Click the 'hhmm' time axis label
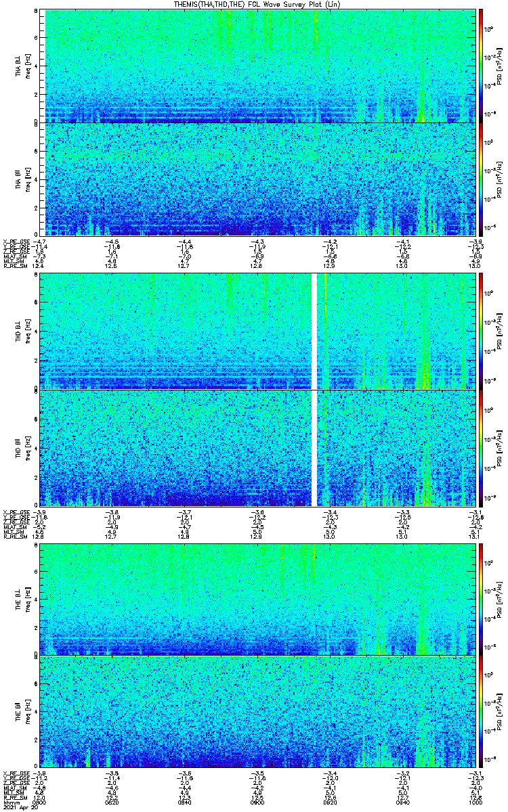508x812 pixels. pos(10,802)
